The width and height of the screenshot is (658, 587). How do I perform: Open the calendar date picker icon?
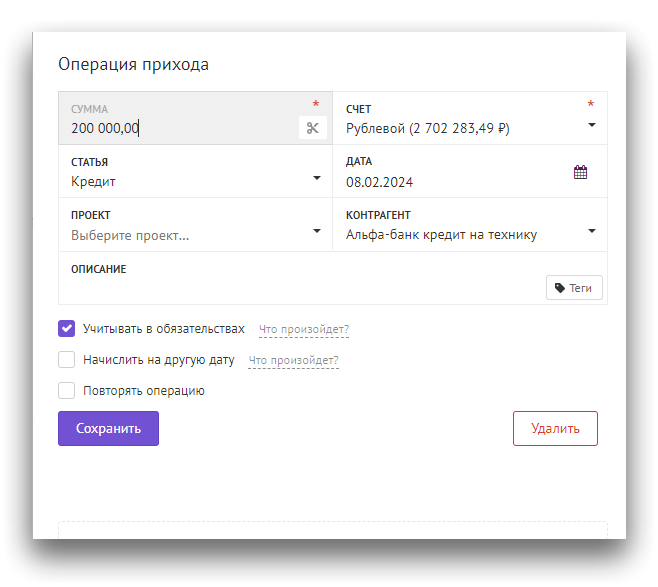pos(580,172)
